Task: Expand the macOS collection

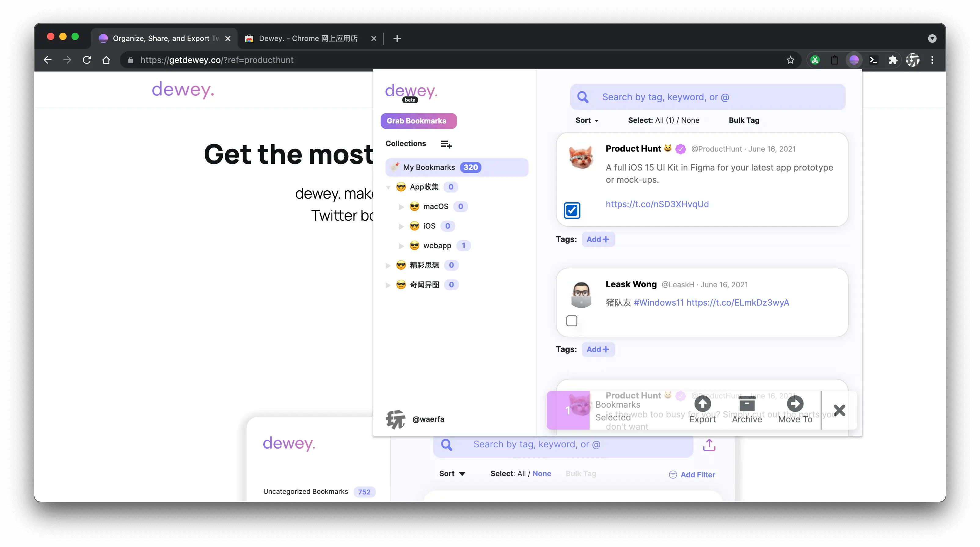Action: click(x=401, y=207)
